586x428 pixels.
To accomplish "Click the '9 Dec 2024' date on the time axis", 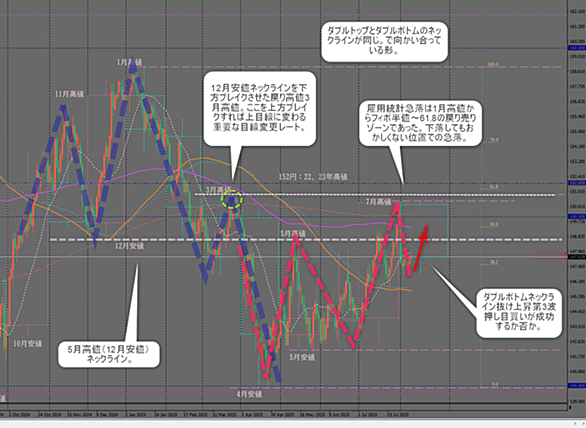I will (107, 415).
